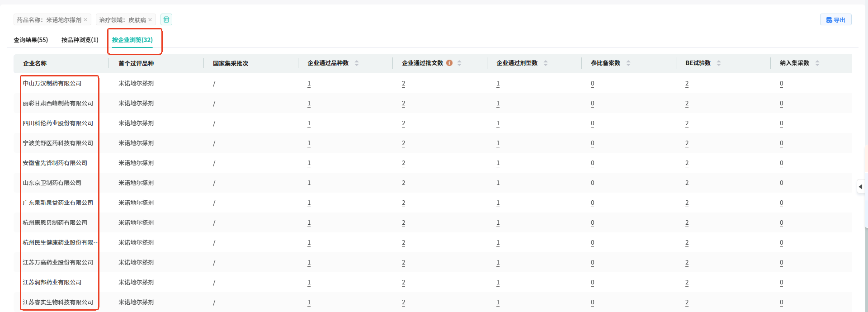868x312 pixels.
Task: Click 企业通过剂型数 value for 杭州康恩贝制药
Action: (498, 223)
